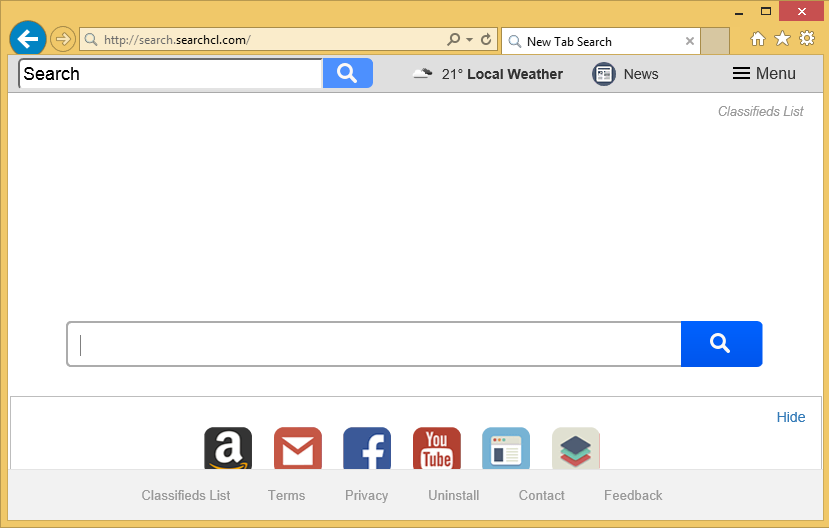Open the browser Home page icon
Image resolution: width=829 pixels, height=529 pixels.
758,39
